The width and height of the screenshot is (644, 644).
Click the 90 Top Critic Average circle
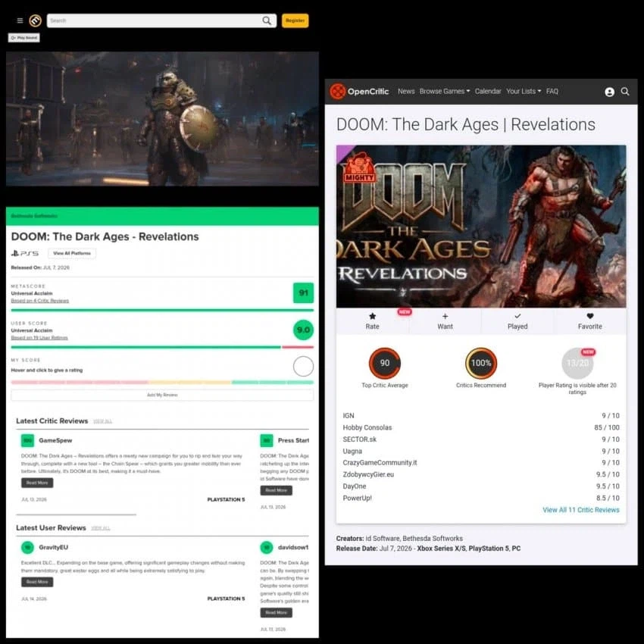pos(384,363)
